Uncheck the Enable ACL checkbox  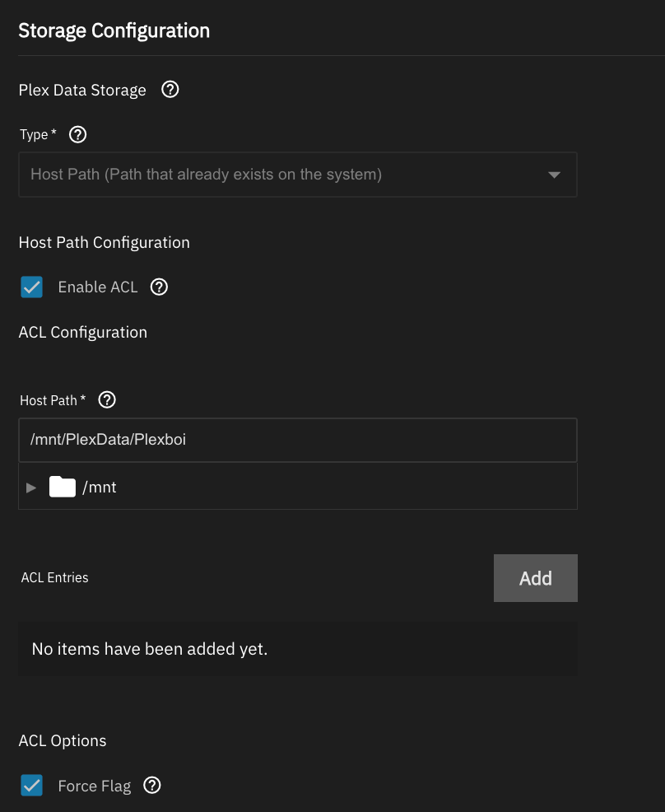[x=31, y=287]
